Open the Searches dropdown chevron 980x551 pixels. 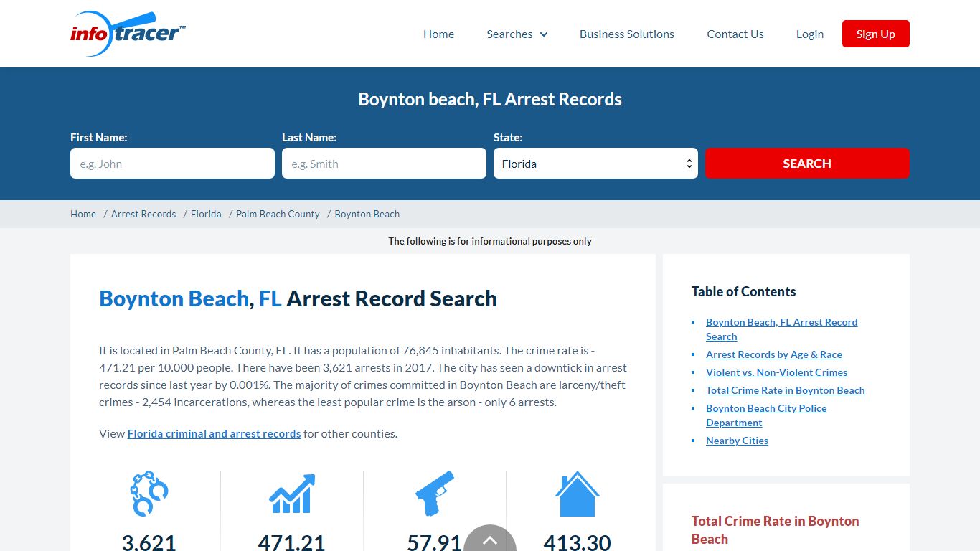click(544, 34)
